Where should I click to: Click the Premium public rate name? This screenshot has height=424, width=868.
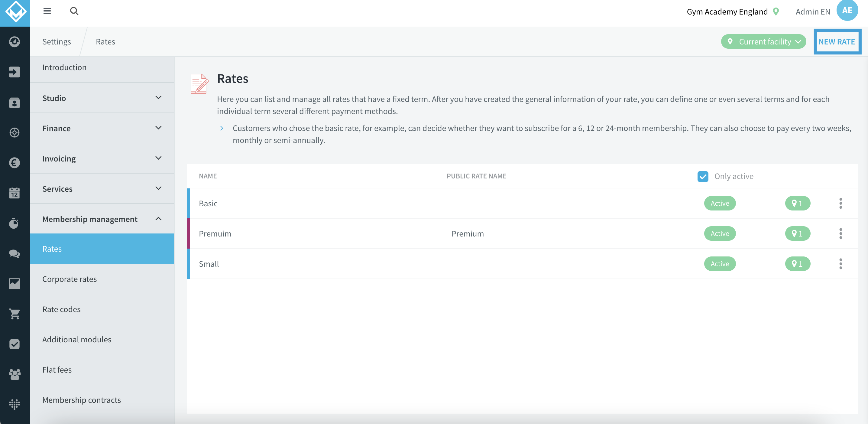tap(467, 233)
